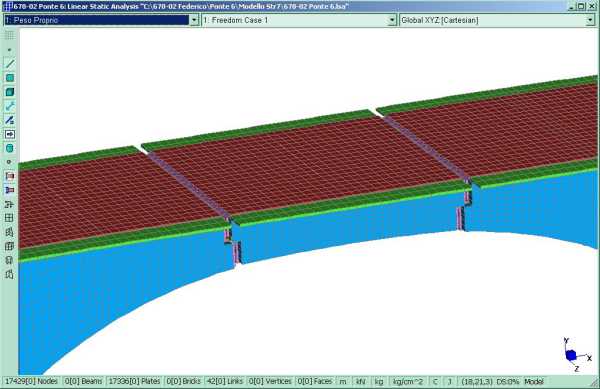This screenshot has width=600, height=389.
Task: Click the kg/cm^2 stress unit button
Action: point(408,381)
